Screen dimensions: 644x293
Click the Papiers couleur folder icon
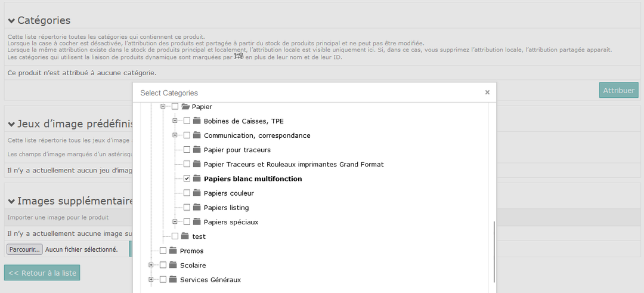coord(197,193)
